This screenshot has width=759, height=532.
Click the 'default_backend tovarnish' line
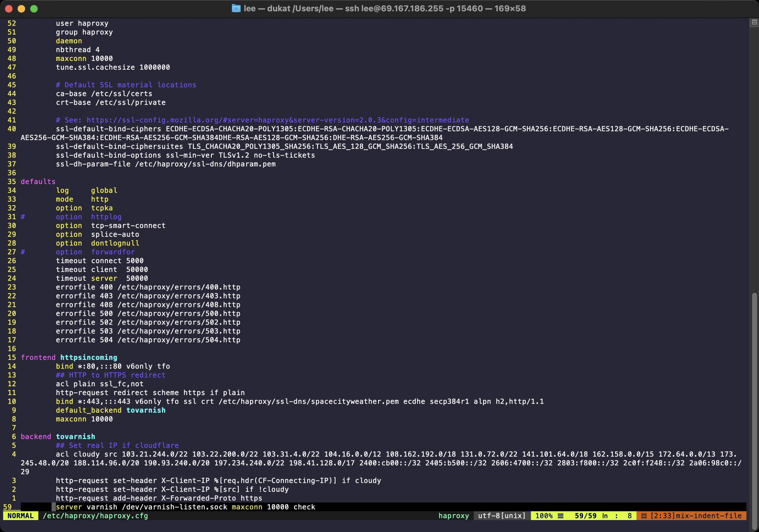click(x=110, y=410)
